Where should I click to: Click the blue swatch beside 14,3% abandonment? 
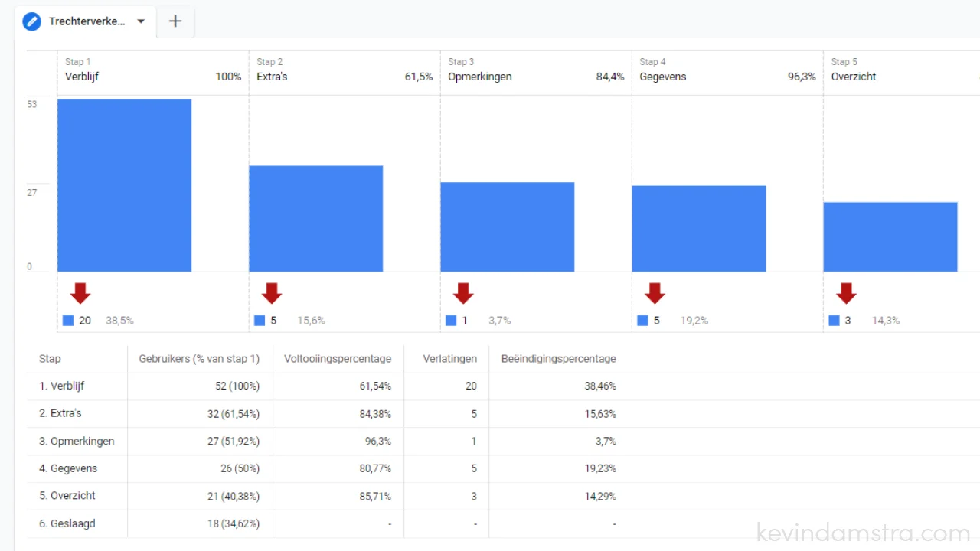tap(834, 321)
